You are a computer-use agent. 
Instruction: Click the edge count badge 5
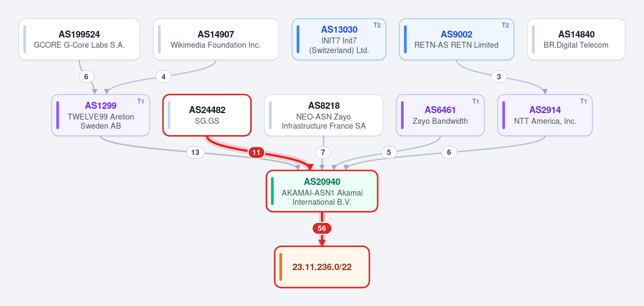389,153
